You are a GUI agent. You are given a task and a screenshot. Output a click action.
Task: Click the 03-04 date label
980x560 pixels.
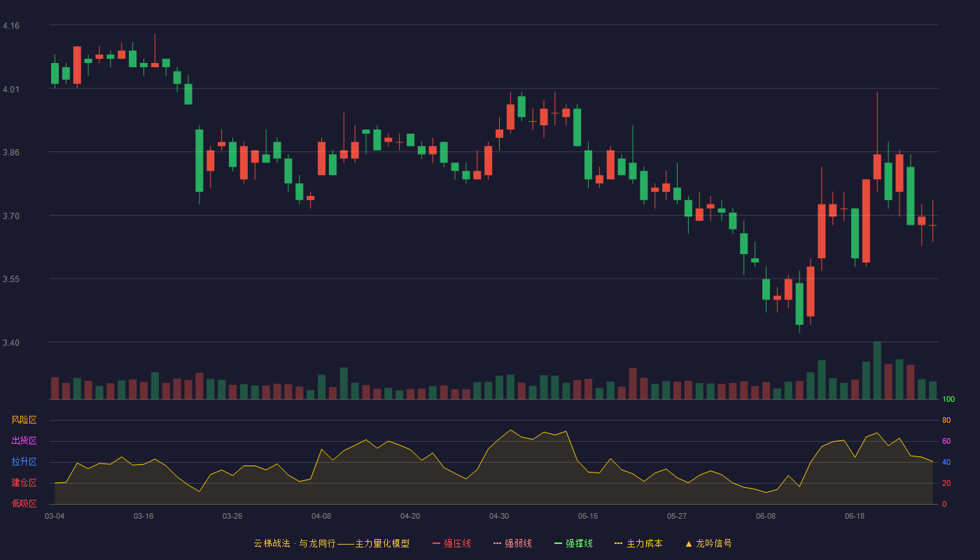click(55, 516)
